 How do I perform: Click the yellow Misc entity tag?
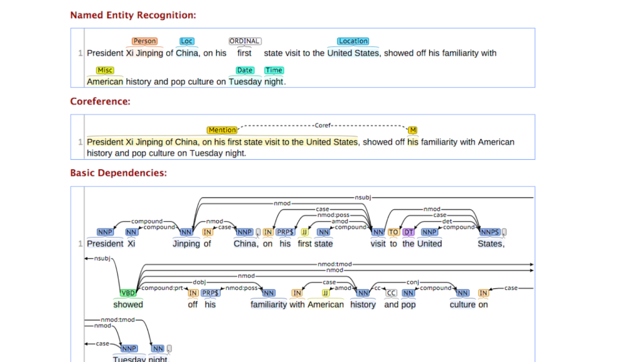(105, 70)
